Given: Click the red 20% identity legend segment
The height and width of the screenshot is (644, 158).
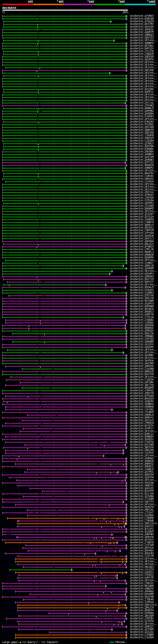Looking at the screenshot, I should pos(18,4).
